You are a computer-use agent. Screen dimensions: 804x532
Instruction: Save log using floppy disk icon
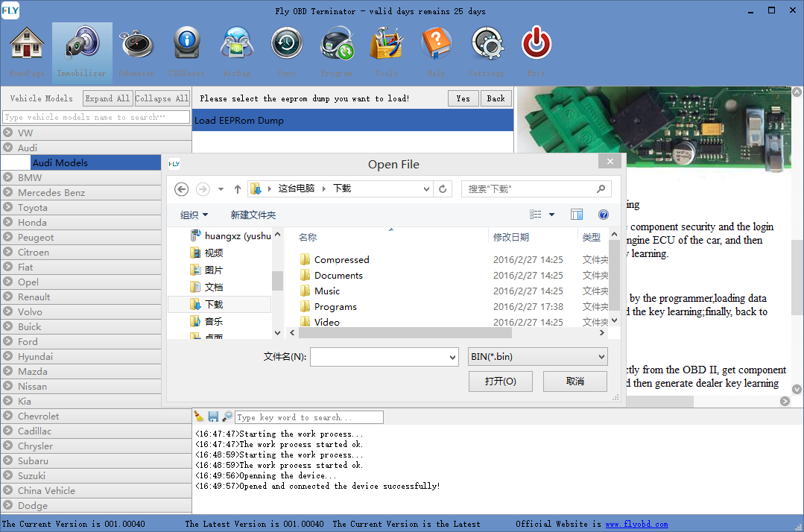coord(213,417)
